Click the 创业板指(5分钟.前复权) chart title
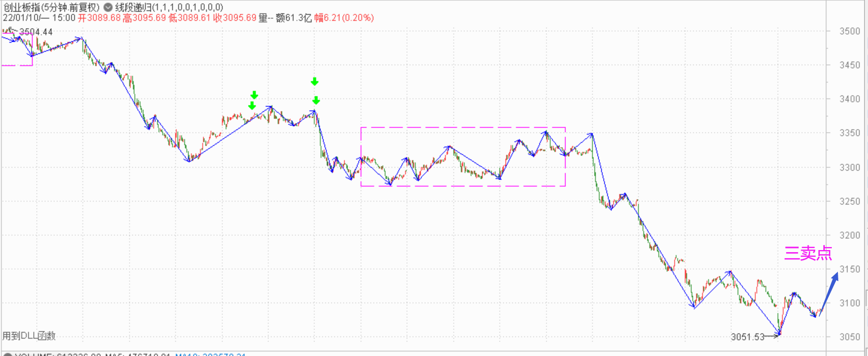 (x=51, y=8)
